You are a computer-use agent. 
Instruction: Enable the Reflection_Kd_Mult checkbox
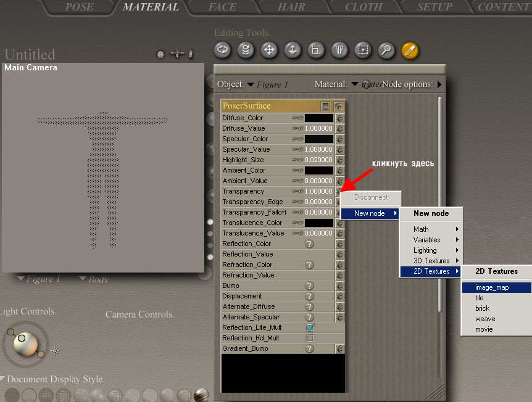[310, 338]
